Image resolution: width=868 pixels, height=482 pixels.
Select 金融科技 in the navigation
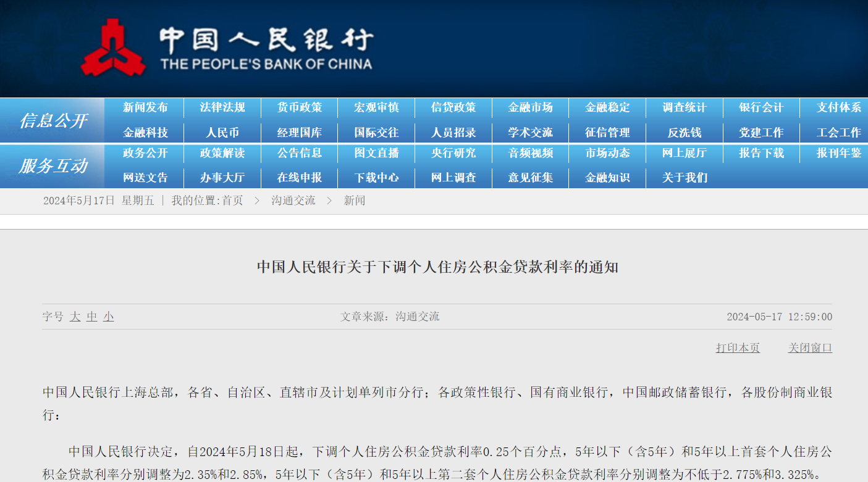point(145,133)
